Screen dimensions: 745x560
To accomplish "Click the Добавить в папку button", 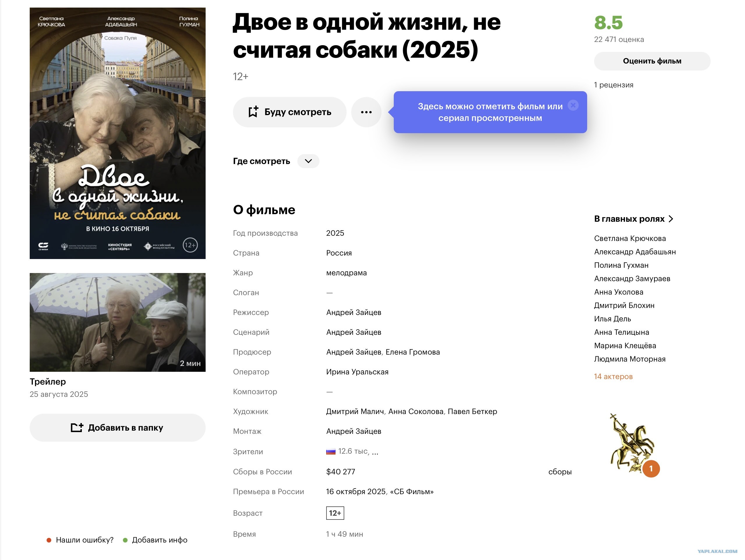I will point(118,428).
